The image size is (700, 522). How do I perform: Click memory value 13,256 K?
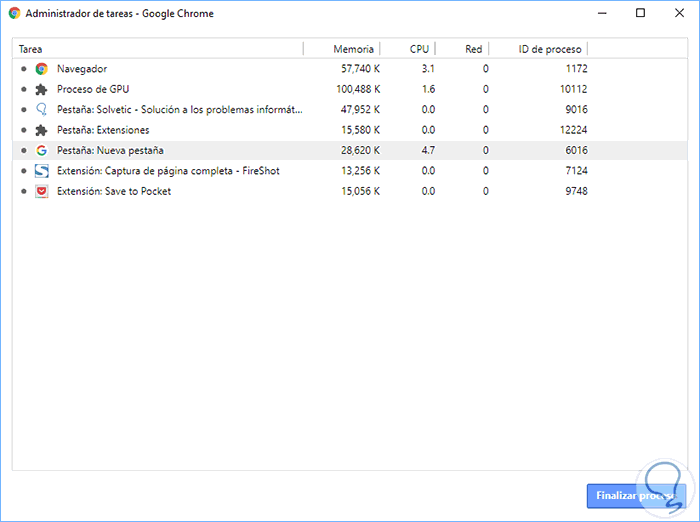(361, 171)
